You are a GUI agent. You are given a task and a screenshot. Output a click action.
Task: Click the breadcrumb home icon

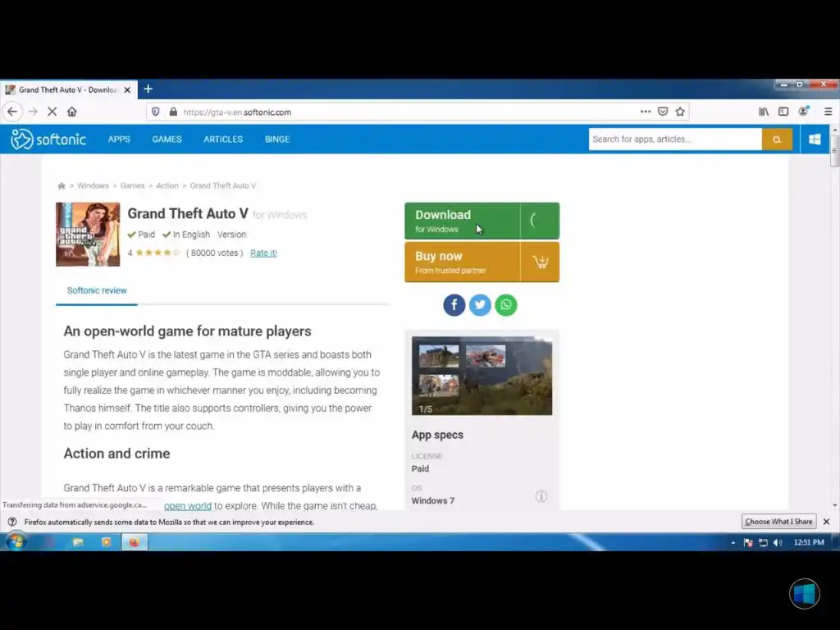click(61, 186)
